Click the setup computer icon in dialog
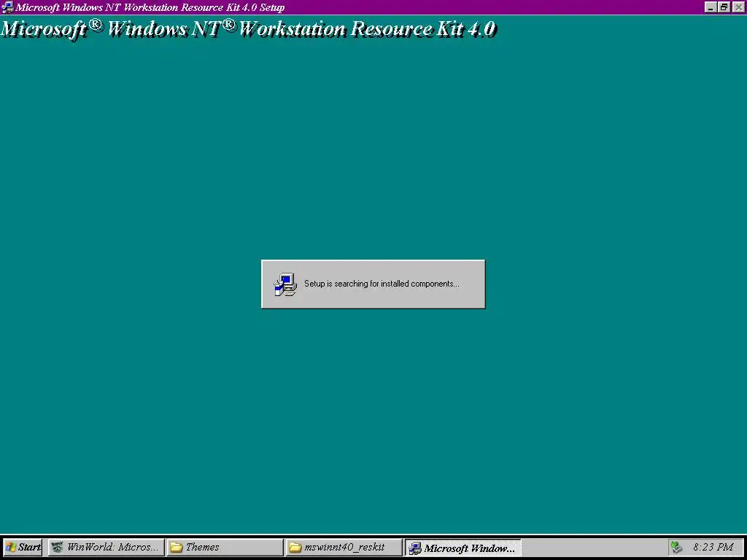 [x=285, y=284]
